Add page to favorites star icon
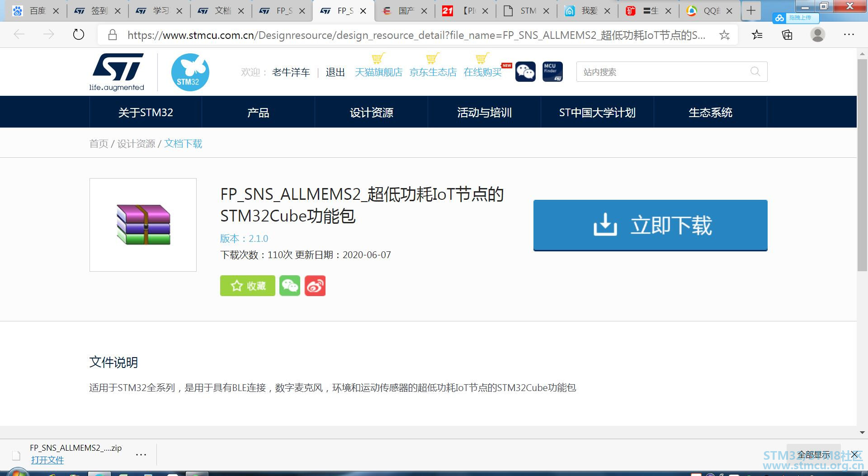868x476 pixels. point(724,35)
